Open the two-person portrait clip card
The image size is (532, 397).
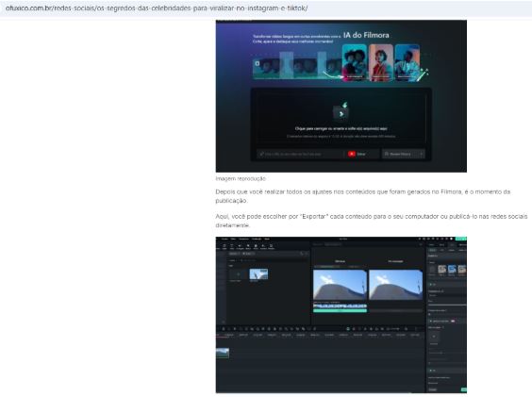point(355,62)
